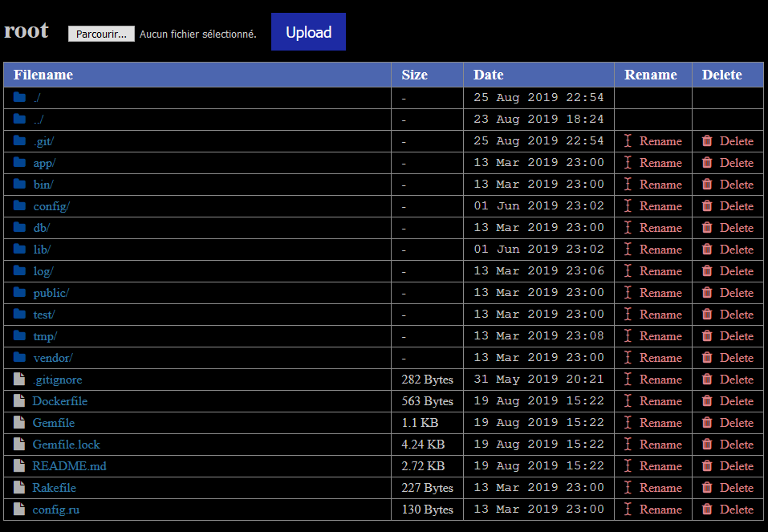The width and height of the screenshot is (768, 532).
Task: Click the rename cursor icon for the .git/ folder
Action: tap(628, 140)
